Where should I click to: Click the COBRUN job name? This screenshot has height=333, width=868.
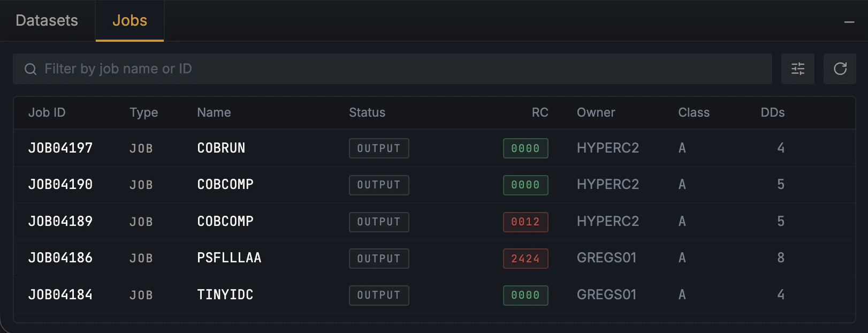point(221,148)
